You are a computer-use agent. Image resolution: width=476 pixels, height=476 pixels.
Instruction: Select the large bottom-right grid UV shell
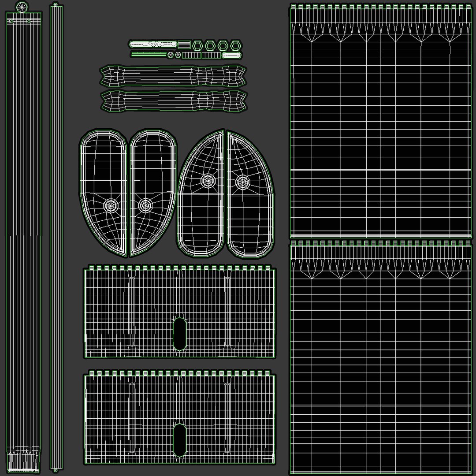tap(381, 357)
